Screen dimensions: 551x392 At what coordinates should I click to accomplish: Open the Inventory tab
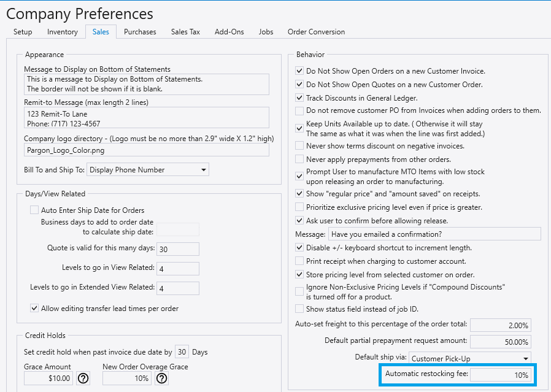(x=63, y=32)
